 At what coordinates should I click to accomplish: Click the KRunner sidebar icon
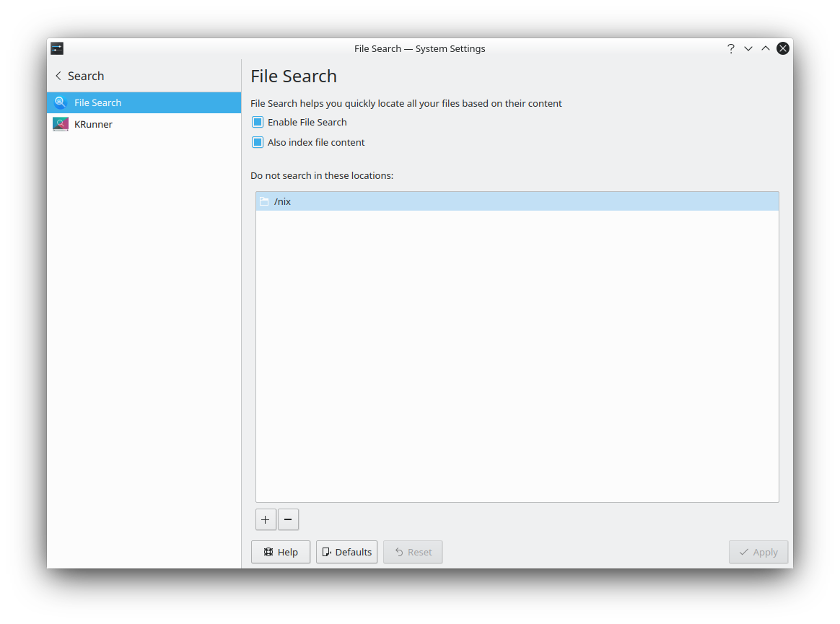61,124
